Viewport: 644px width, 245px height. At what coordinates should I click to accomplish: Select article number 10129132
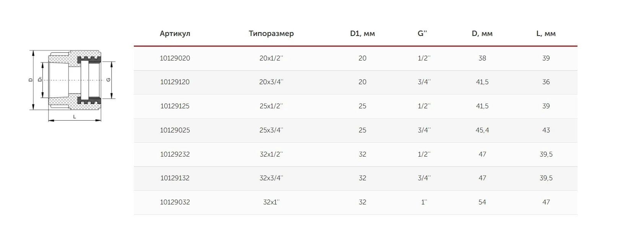(x=175, y=178)
